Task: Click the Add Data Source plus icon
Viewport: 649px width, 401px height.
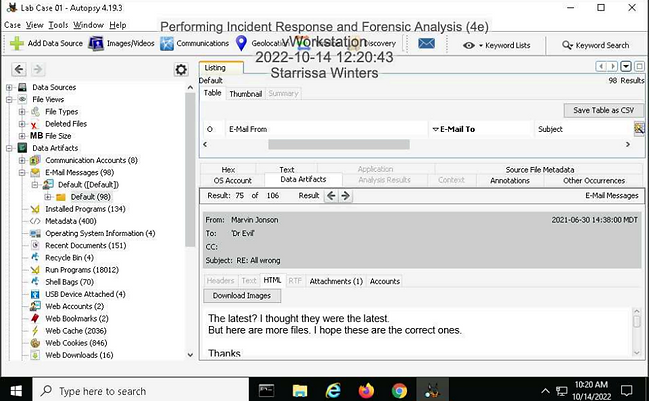Action: [17, 43]
